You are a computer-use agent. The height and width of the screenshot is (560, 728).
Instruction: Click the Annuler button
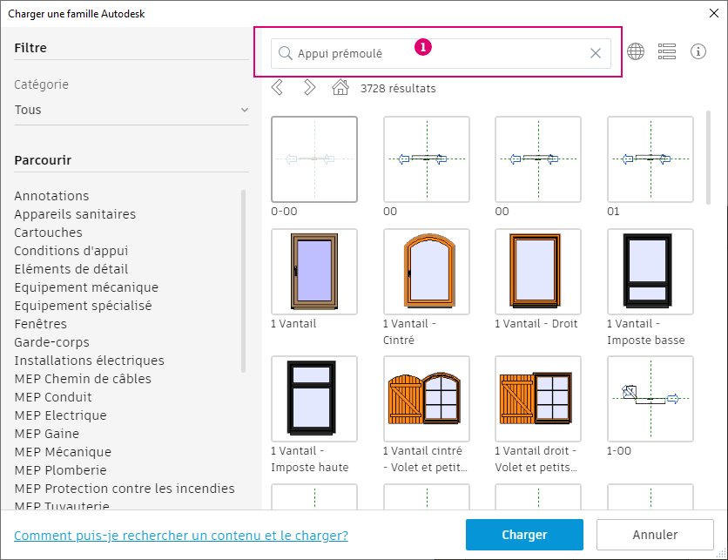point(655,535)
